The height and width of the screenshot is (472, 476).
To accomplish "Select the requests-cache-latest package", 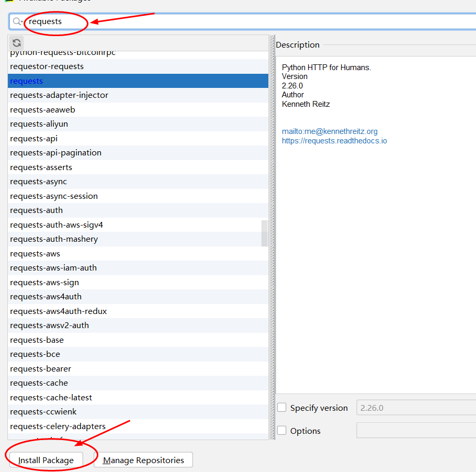I will pos(138,398).
